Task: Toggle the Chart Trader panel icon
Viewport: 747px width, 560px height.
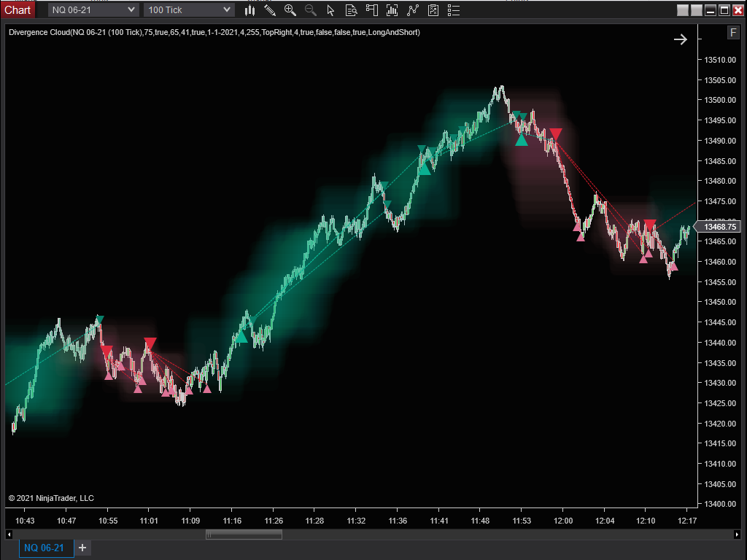Action: click(372, 10)
